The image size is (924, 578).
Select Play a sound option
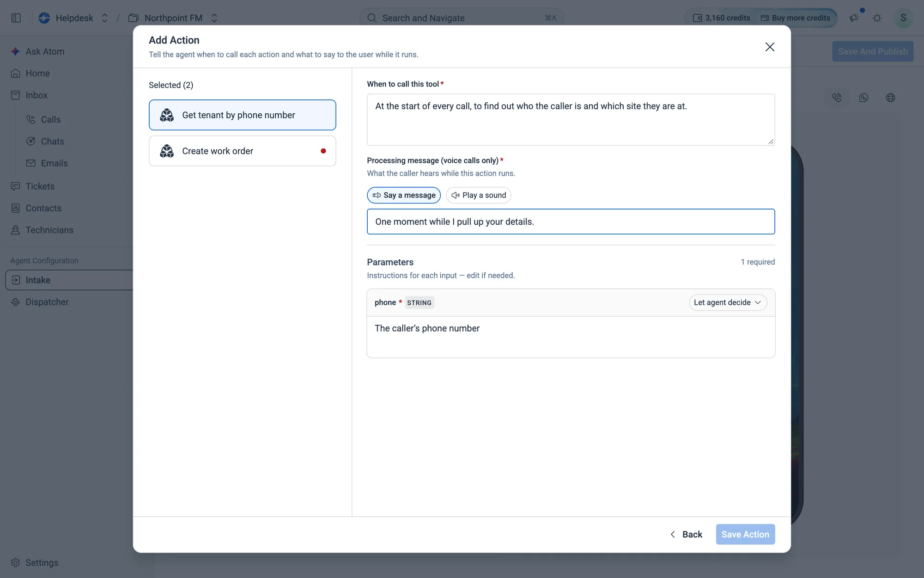click(x=478, y=195)
